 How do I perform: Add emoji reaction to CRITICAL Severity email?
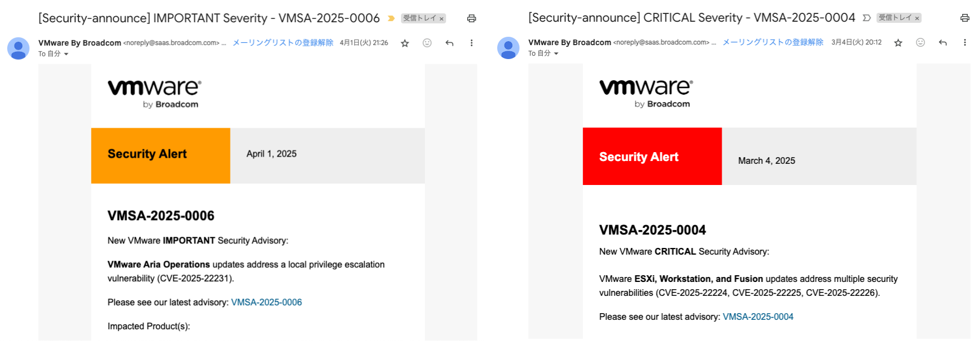(920, 43)
